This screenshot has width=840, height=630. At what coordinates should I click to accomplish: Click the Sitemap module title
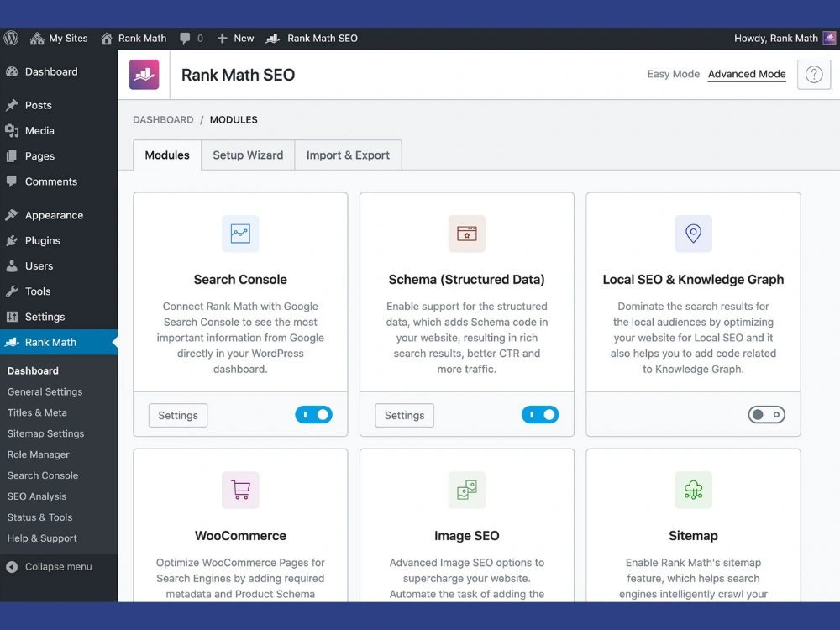click(693, 536)
